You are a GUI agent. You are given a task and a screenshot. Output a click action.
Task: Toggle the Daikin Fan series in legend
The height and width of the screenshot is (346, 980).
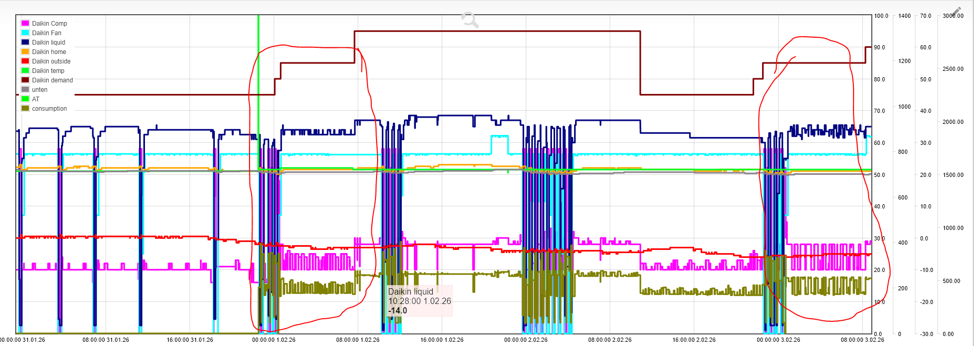point(46,33)
